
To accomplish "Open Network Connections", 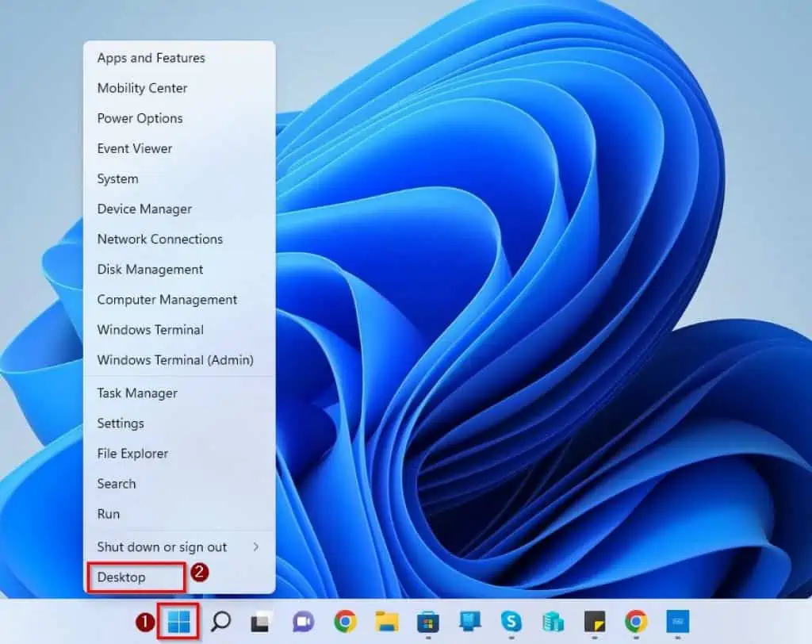I will pyautogui.click(x=179, y=239).
